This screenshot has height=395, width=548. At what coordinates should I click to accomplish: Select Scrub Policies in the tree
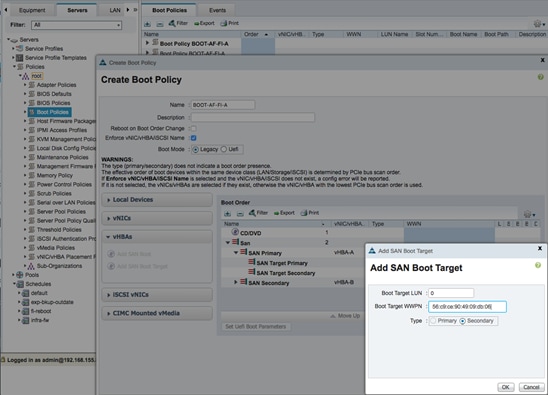(x=54, y=193)
